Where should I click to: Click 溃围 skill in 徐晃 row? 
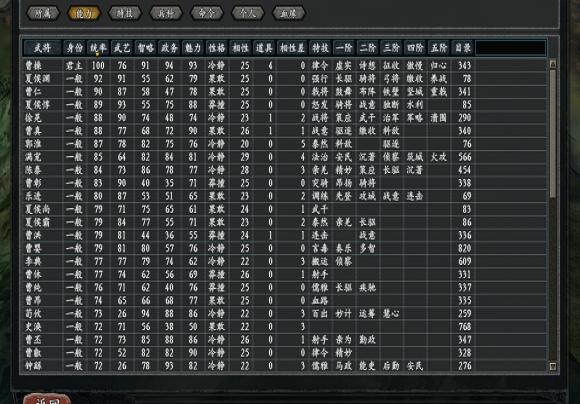[x=438, y=118]
